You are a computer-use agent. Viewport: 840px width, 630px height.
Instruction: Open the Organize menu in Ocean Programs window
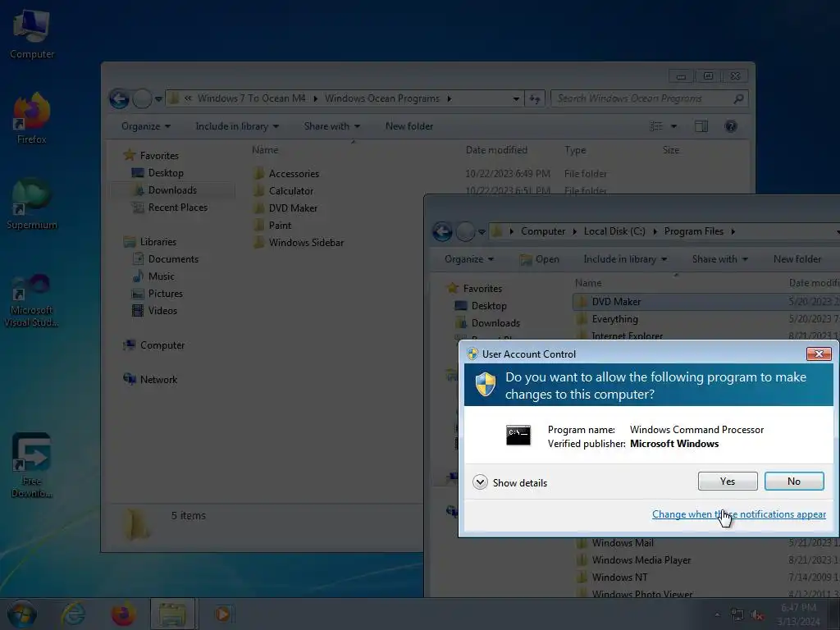146,126
